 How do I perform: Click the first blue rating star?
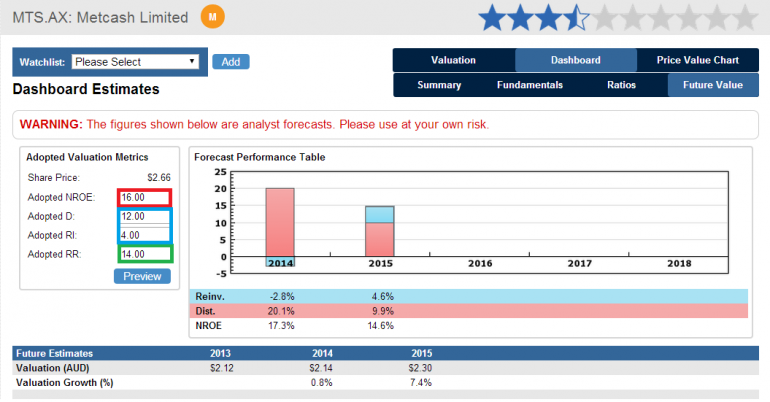click(x=492, y=17)
